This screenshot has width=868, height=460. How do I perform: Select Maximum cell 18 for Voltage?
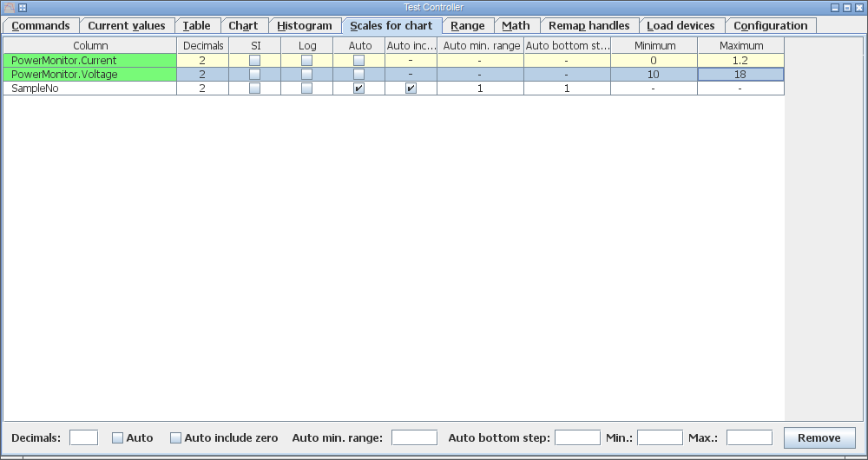pyautogui.click(x=740, y=74)
